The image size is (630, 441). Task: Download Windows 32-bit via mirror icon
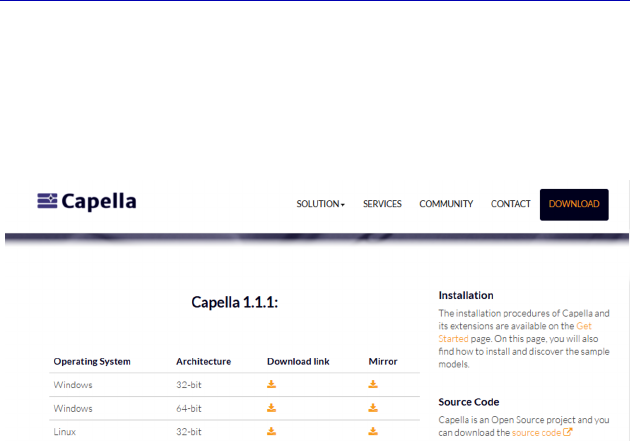tap(373, 384)
